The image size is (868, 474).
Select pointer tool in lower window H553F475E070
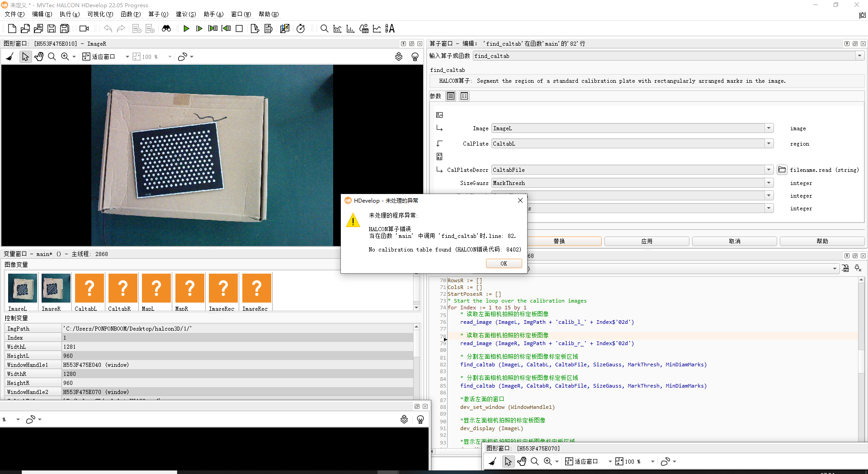(508, 461)
